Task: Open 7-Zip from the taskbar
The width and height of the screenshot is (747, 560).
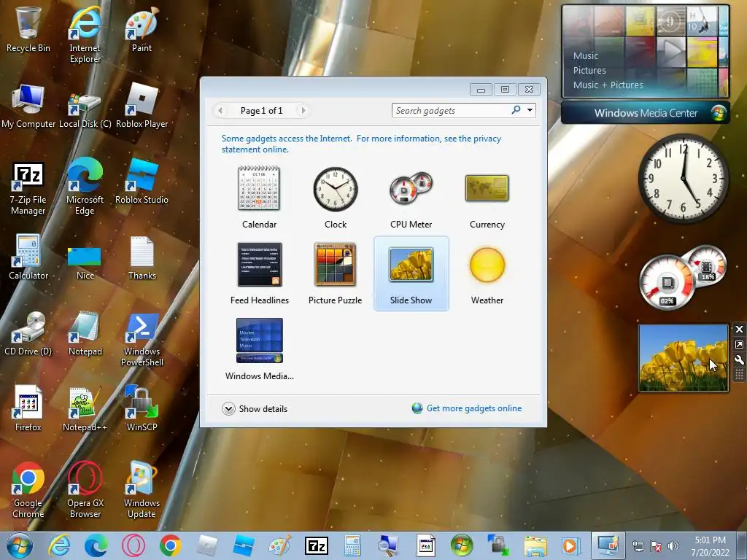Action: click(317, 545)
